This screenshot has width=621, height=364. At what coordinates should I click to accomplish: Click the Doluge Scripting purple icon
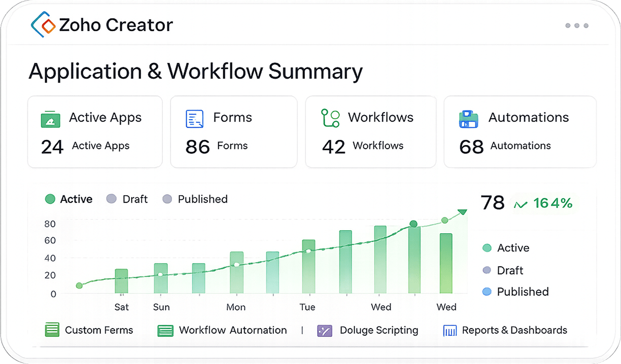(325, 331)
